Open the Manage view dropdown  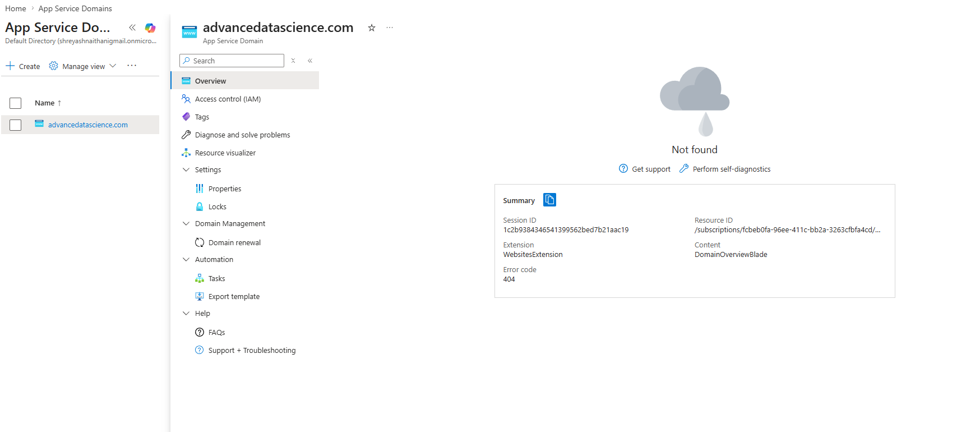(x=84, y=66)
